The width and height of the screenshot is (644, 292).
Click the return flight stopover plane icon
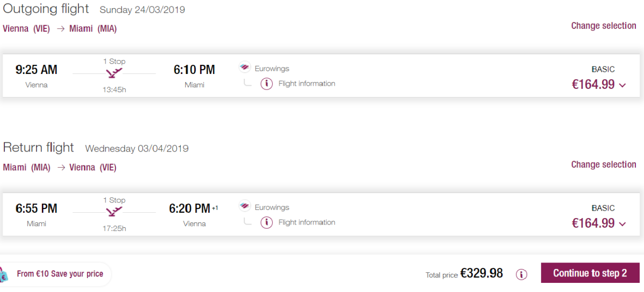[114, 212]
